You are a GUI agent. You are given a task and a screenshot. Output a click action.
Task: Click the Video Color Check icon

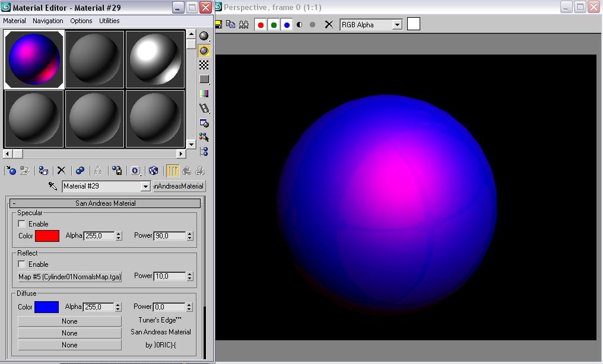tap(204, 93)
